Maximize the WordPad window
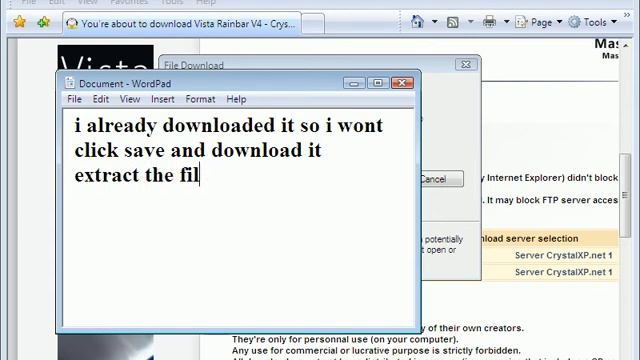640x360 pixels. [x=378, y=83]
